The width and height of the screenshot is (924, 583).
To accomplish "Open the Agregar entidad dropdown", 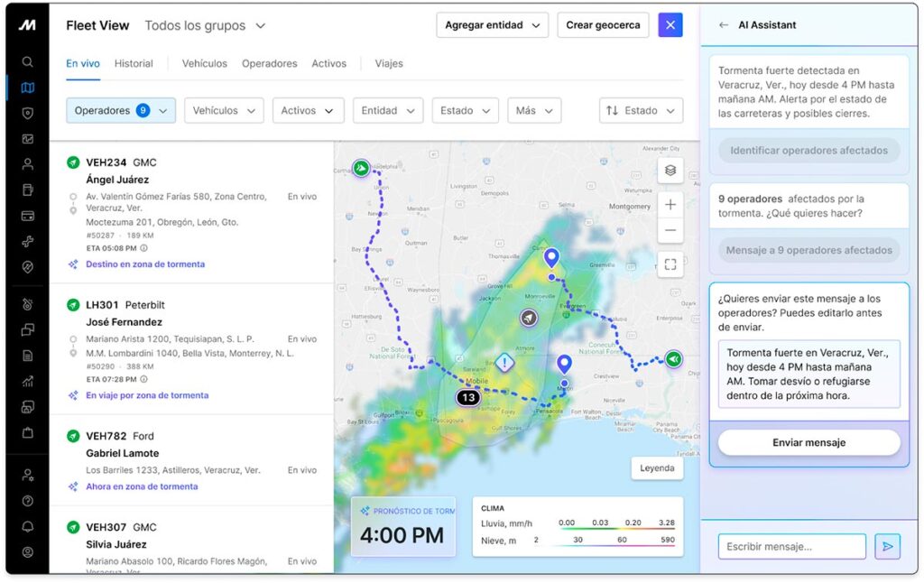I will [493, 25].
